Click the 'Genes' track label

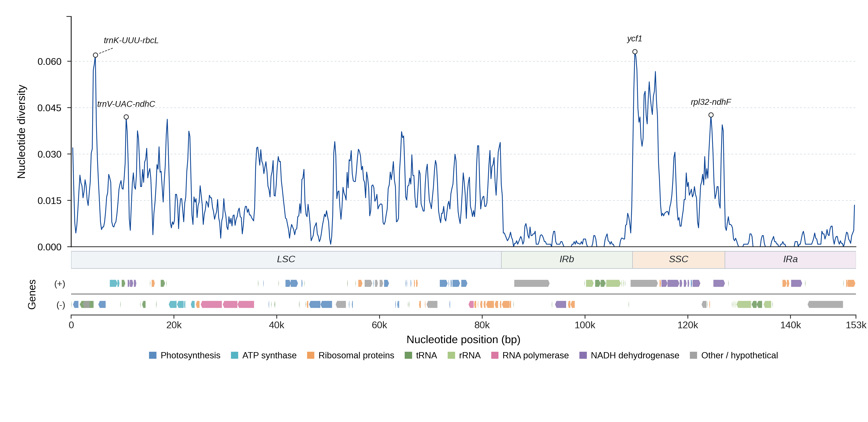[32, 294]
